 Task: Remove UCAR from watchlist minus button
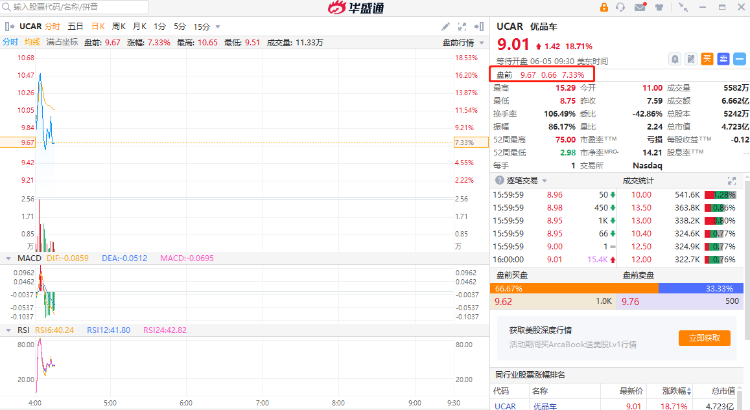point(739,59)
